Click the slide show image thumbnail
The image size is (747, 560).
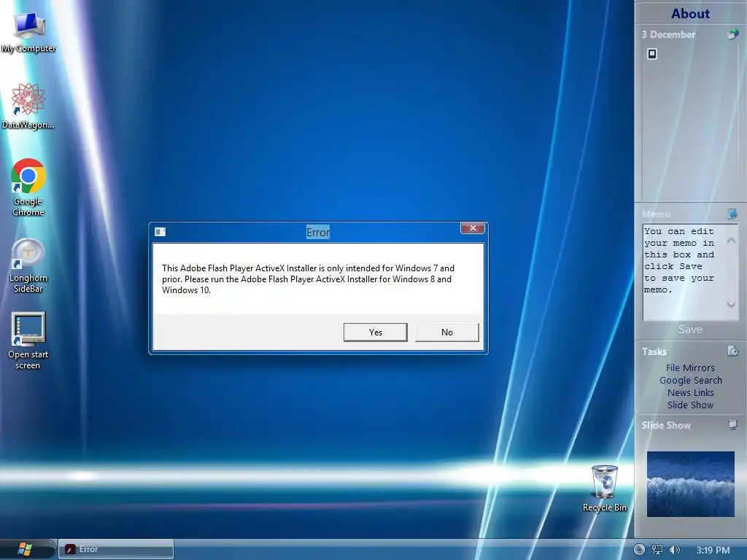(x=690, y=484)
